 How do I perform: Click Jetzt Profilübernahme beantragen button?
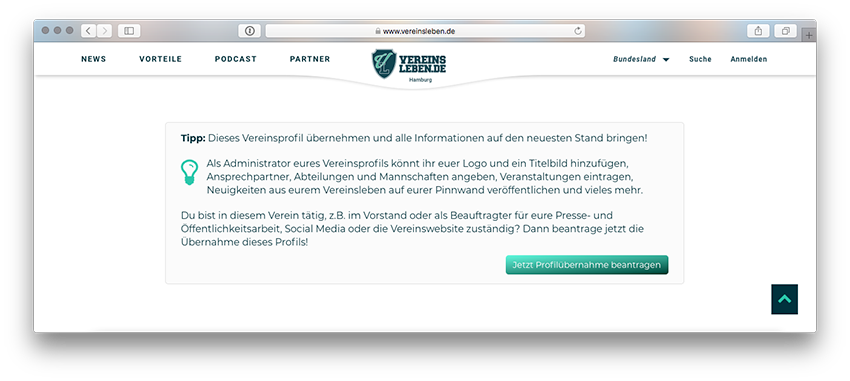click(x=587, y=265)
